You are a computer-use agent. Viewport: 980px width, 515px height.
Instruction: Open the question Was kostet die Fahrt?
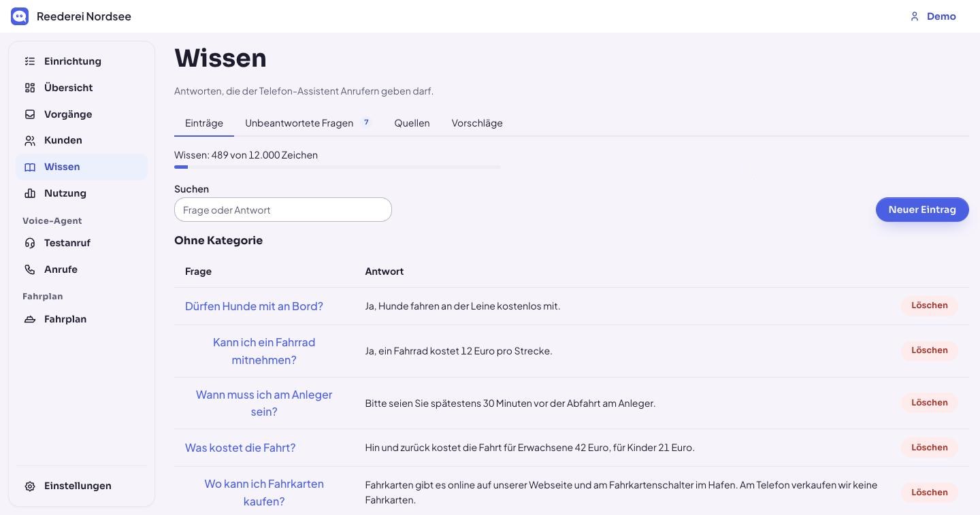coord(240,448)
